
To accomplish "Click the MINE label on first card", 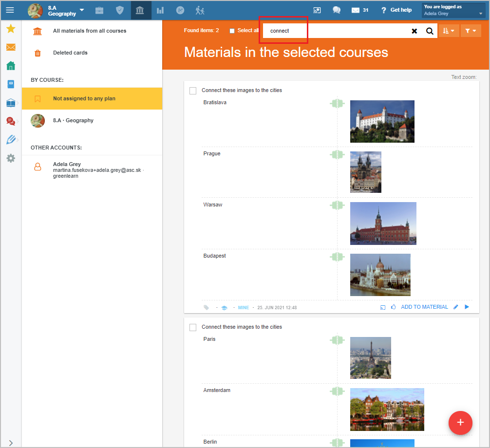I will [x=244, y=308].
